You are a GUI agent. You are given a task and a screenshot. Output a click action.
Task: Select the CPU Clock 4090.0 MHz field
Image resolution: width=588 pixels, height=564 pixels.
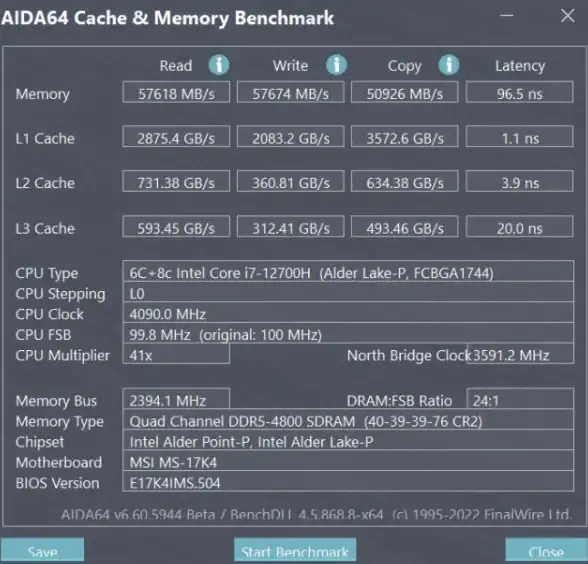[348, 313]
